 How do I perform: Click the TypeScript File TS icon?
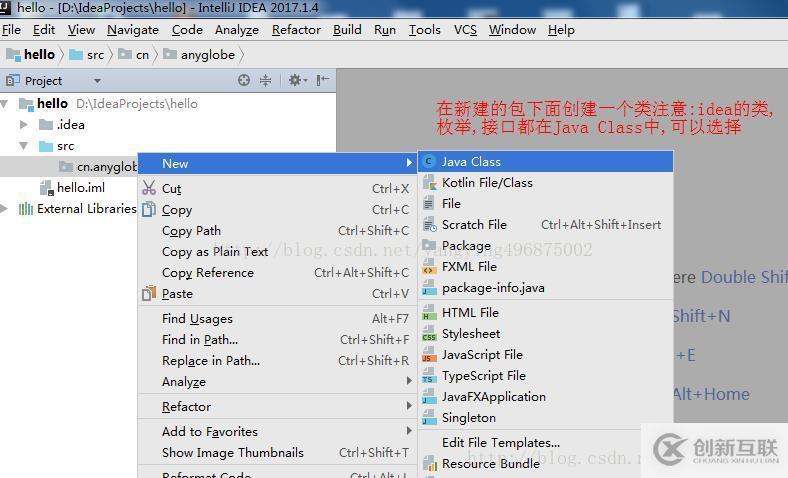click(429, 376)
